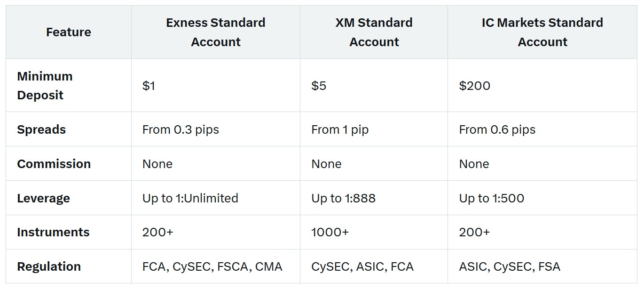This screenshot has height=290, width=644.
Task: Select the Spreads row label
Action: [41, 129]
